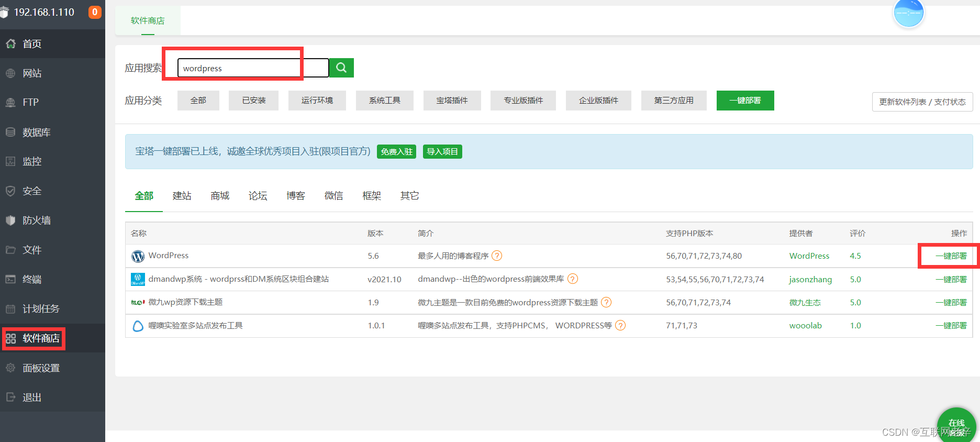The image size is (980, 442).
Task: Click the 网站 globe icon in sidebar
Action: point(11,73)
